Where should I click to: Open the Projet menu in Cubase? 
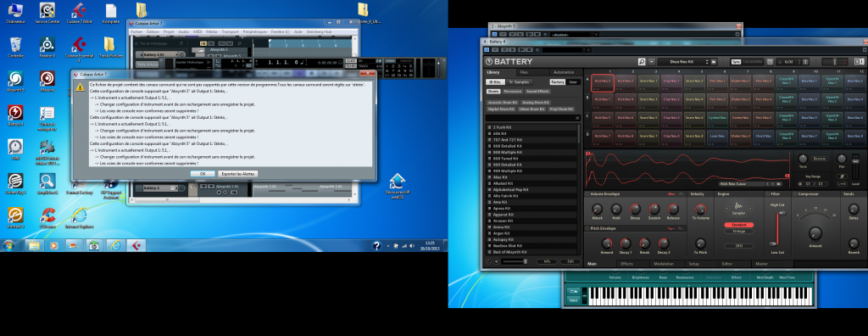click(169, 31)
